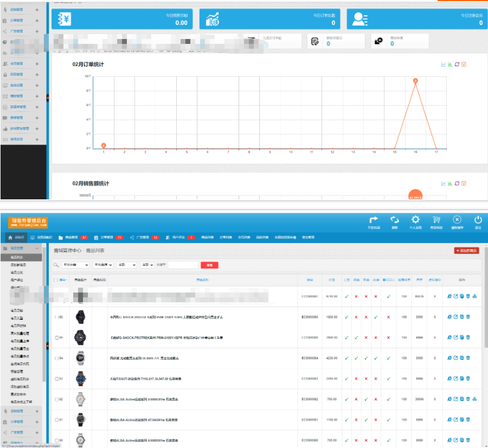Open the brand filter dropdown, second in row
The image size is (488, 448).
pyautogui.click(x=103, y=265)
